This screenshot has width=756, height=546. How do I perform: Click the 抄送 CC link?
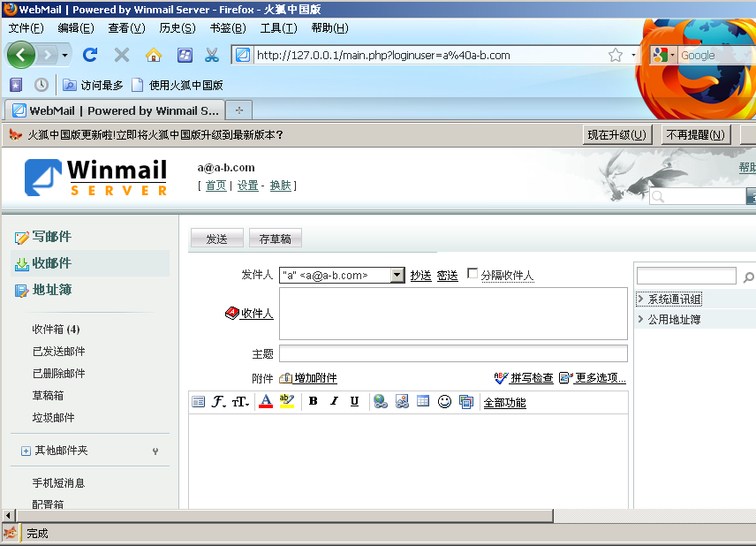tap(420, 276)
